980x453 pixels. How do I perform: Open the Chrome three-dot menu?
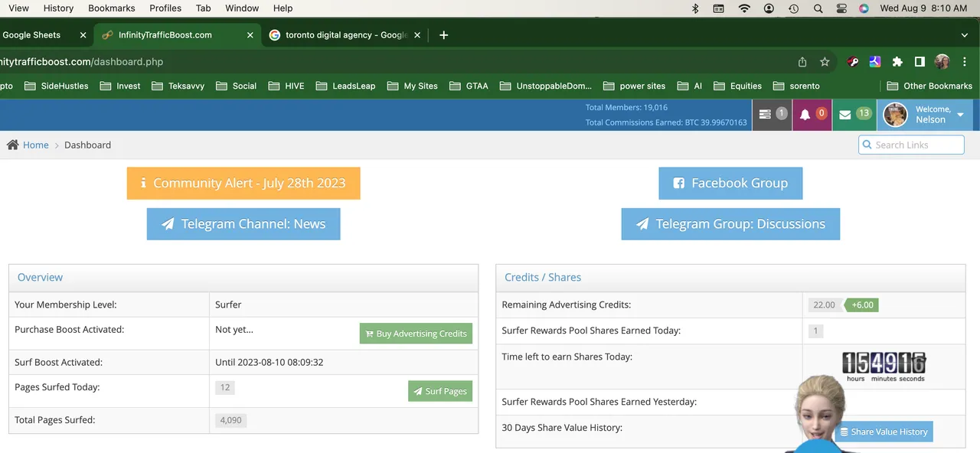coord(964,62)
